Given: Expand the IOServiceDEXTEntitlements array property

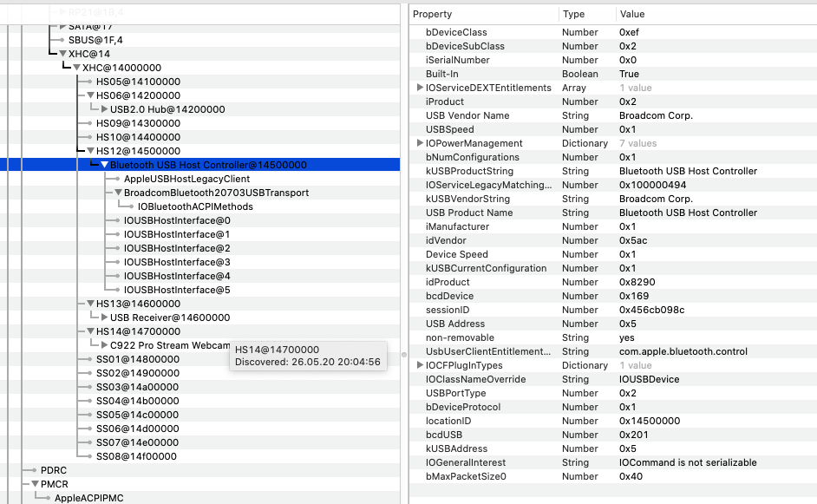Looking at the screenshot, I should click(x=420, y=88).
